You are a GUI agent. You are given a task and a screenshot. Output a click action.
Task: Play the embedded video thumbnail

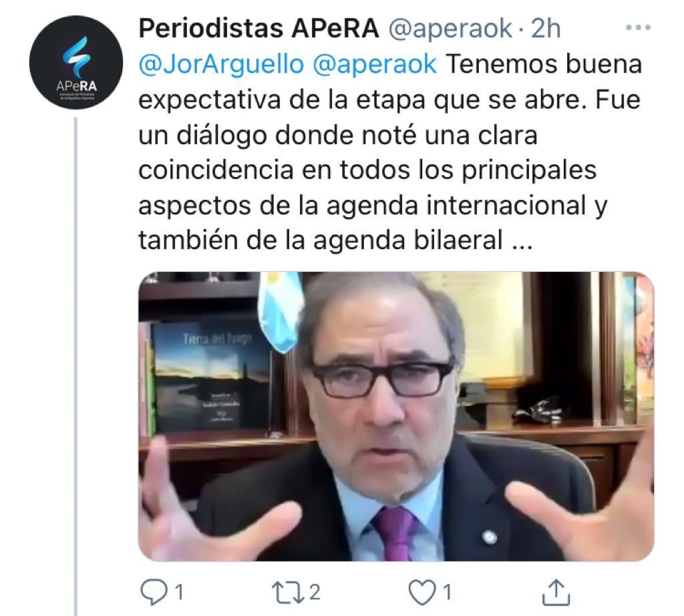(396, 416)
